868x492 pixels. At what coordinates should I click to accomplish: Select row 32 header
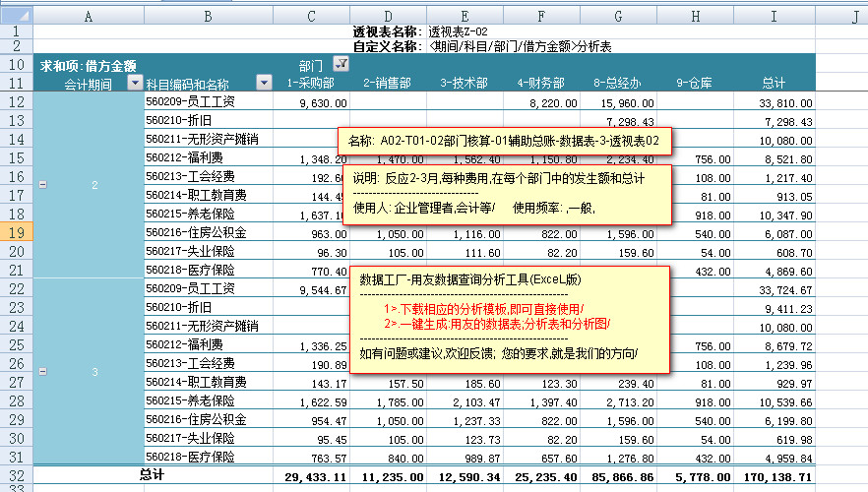16,475
